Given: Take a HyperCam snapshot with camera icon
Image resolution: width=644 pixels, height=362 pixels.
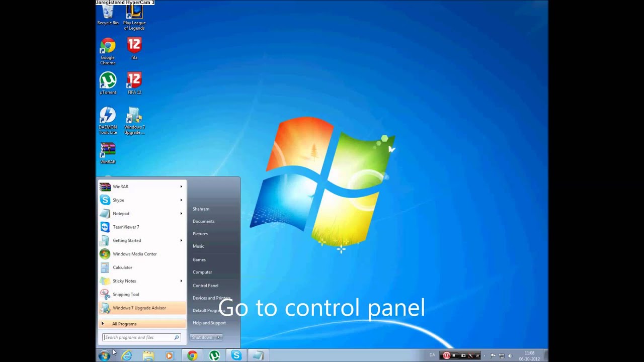Looking at the screenshot, I should 463,355.
